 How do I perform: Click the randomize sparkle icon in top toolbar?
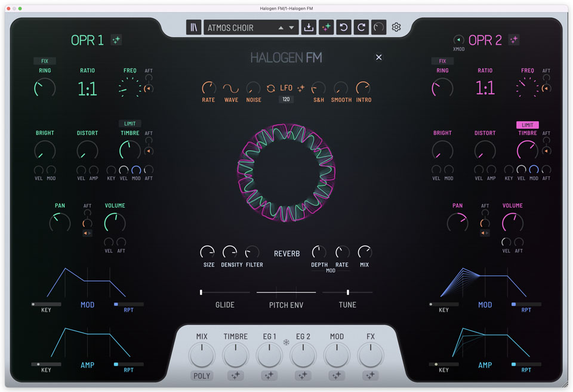(x=326, y=27)
